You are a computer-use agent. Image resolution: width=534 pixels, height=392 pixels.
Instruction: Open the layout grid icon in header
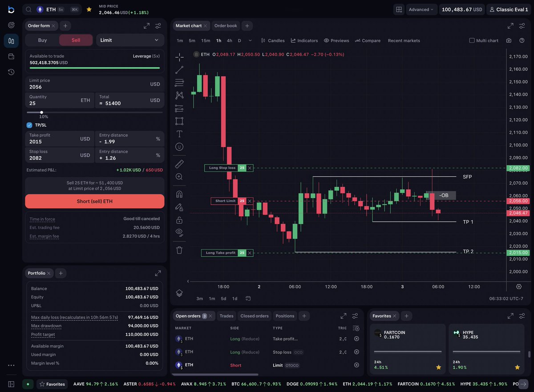click(399, 9)
